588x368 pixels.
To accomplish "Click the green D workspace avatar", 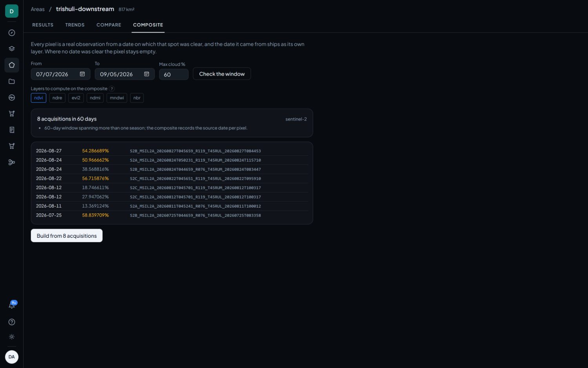I will point(12,11).
